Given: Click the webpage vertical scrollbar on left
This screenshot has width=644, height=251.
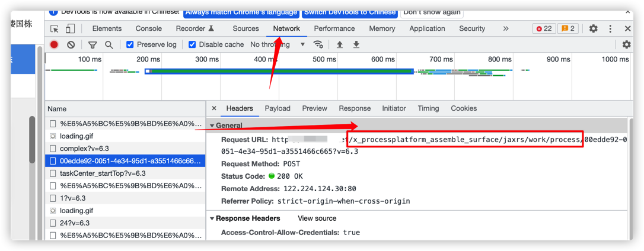Looking at the screenshot, I should tap(31, 140).
